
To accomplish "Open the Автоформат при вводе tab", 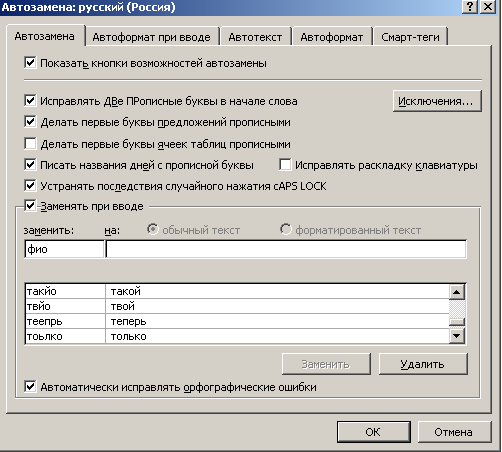I will [152, 37].
